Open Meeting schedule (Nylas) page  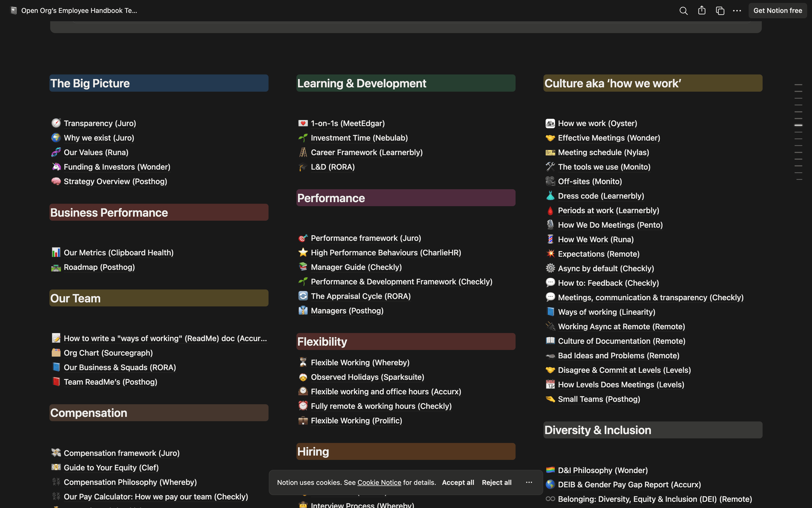(x=603, y=152)
